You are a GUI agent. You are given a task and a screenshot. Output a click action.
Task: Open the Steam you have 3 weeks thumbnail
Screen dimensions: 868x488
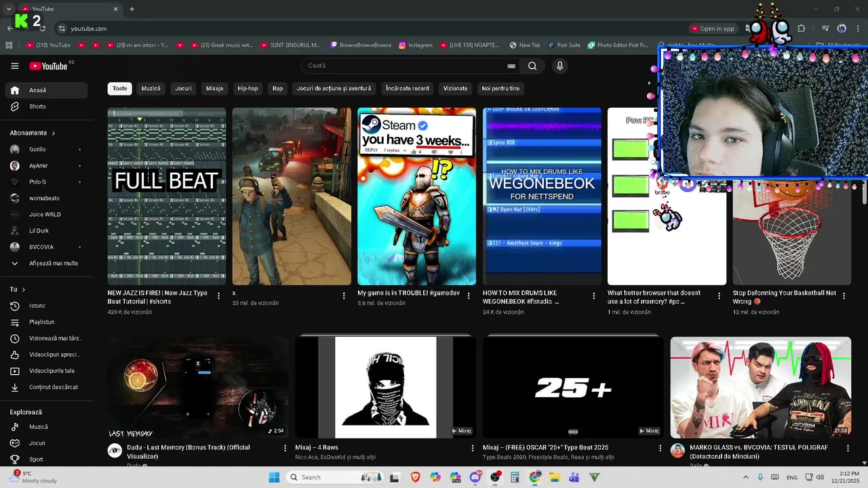coord(416,196)
